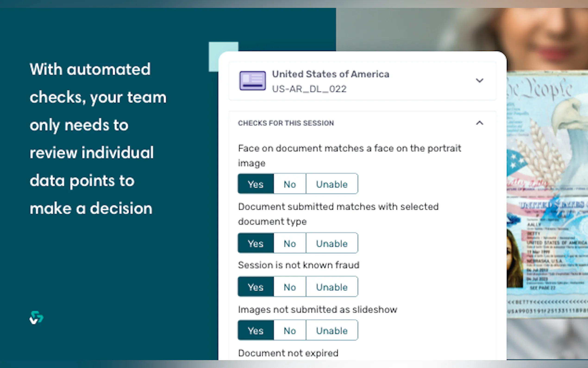Click the Checks For This Session heading
This screenshot has height=368, width=588.
(286, 123)
